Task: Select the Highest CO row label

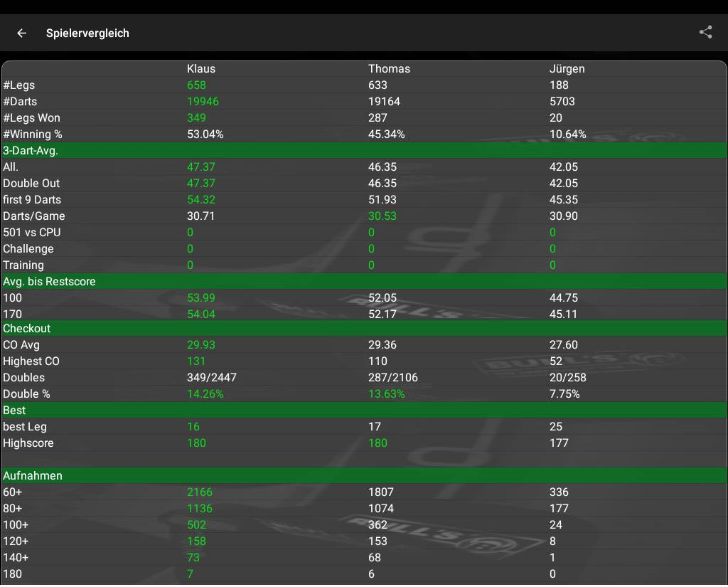Action: [x=31, y=361]
